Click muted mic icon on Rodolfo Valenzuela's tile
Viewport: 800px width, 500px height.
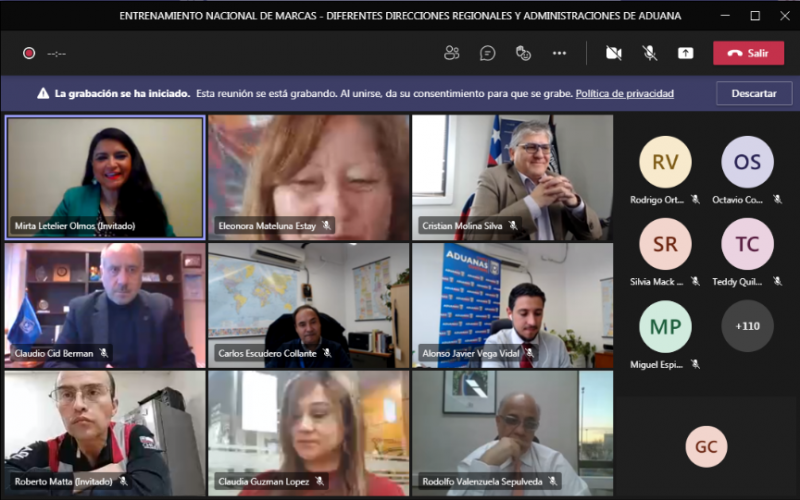(x=553, y=481)
